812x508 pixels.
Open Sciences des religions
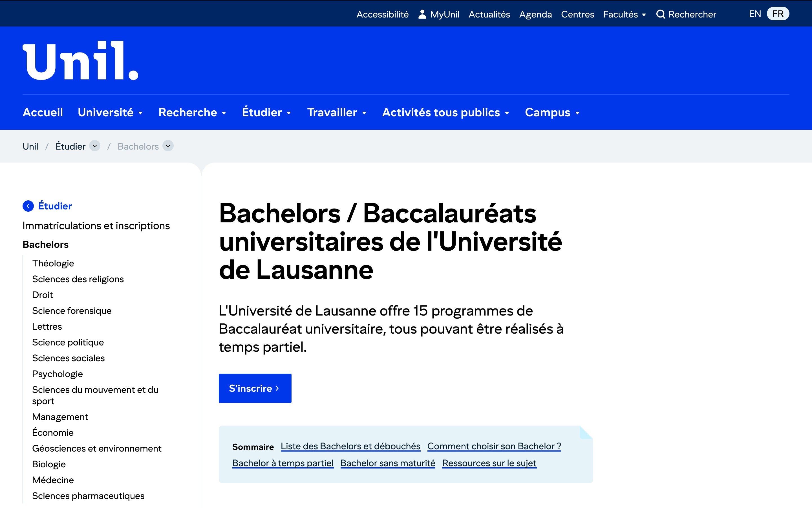pyautogui.click(x=78, y=279)
